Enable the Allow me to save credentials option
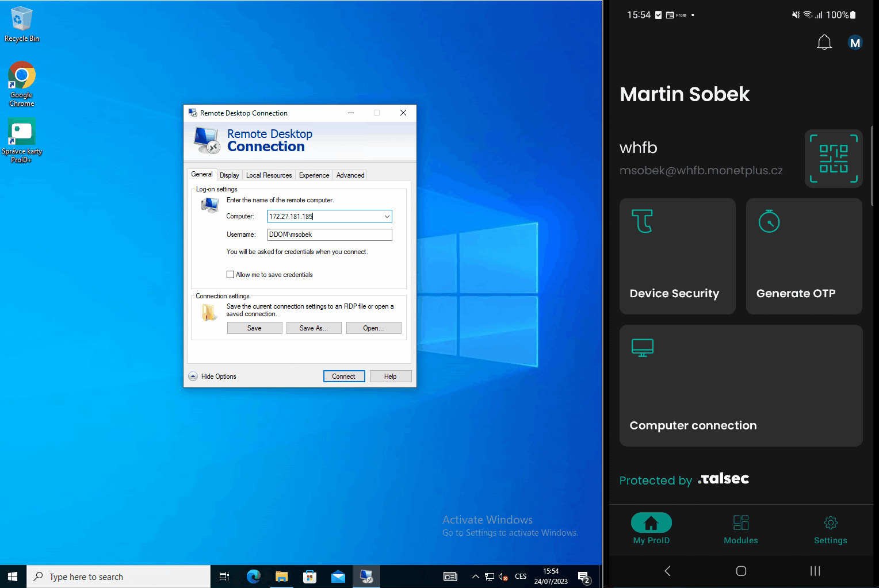Viewport: 879px width, 588px height. 230,274
